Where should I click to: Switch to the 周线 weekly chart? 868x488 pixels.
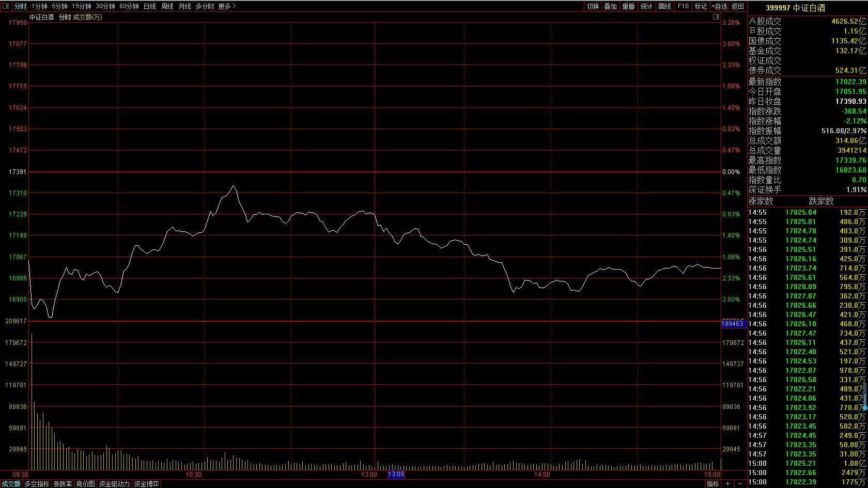pyautogui.click(x=167, y=6)
